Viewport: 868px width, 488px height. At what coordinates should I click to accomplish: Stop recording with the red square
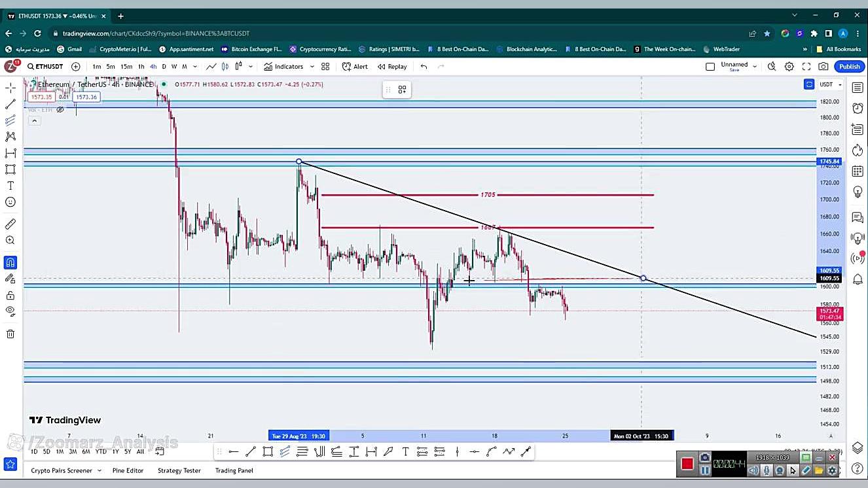point(687,464)
